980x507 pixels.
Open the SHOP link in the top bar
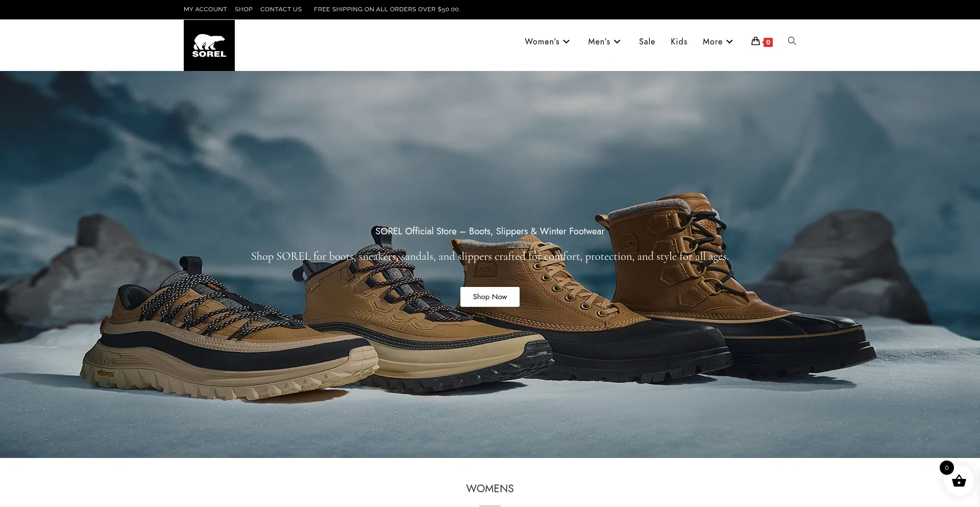243,9
